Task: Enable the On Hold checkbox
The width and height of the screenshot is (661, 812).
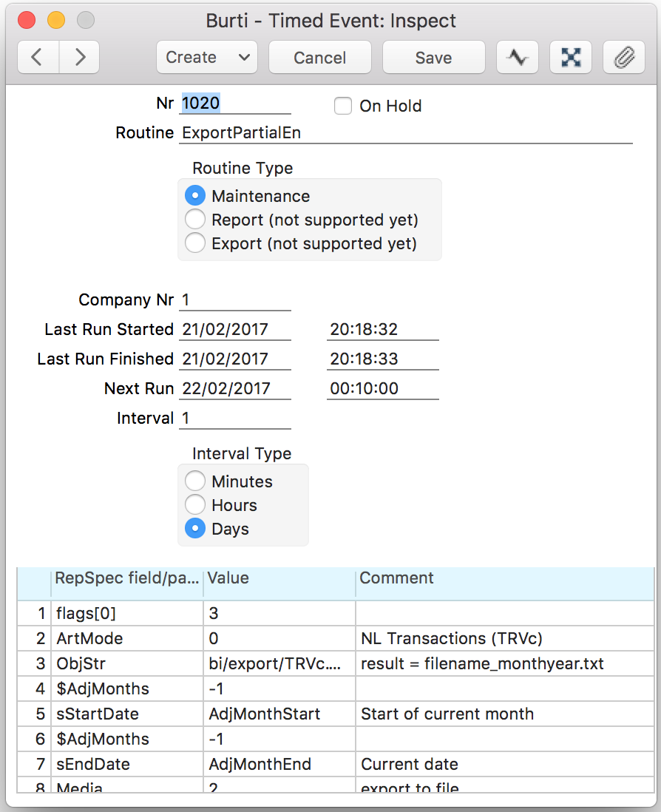Action: tap(343, 106)
